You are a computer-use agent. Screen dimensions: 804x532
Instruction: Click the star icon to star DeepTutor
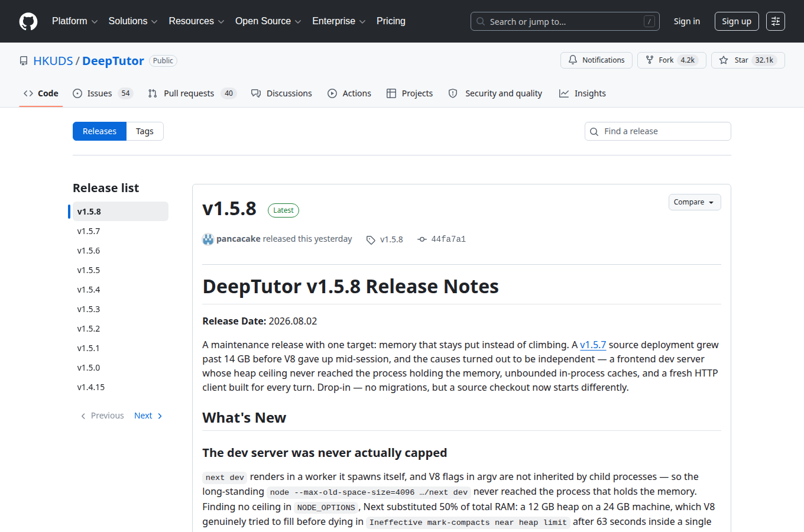point(724,60)
